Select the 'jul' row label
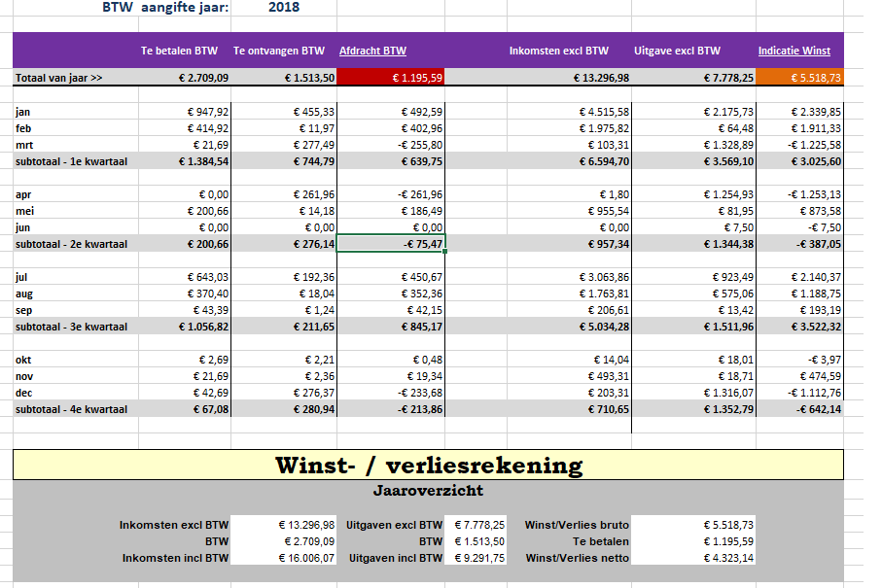 [x=21, y=277]
